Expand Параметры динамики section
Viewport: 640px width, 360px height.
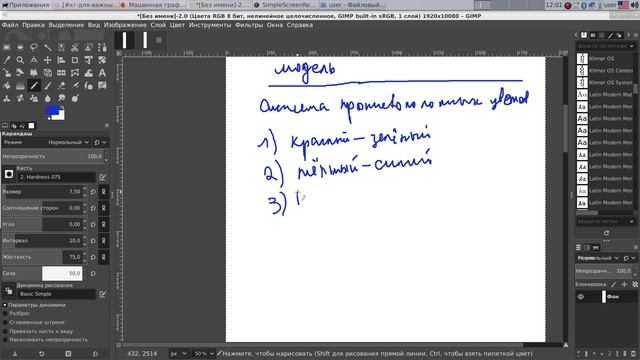tap(5, 305)
